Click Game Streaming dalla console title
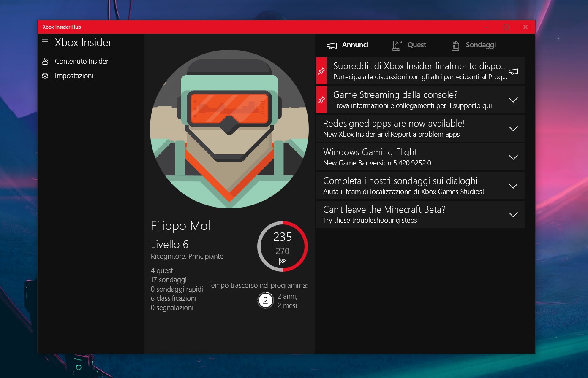 pyautogui.click(x=395, y=95)
